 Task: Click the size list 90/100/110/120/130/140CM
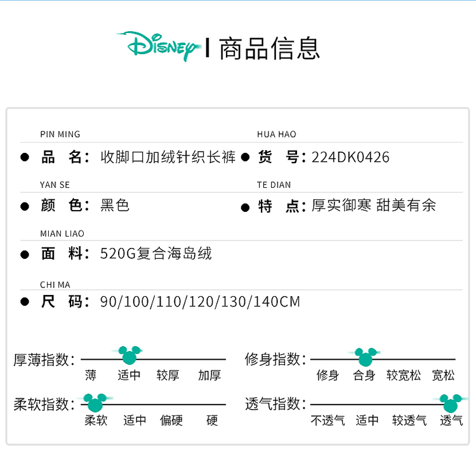tap(200, 302)
